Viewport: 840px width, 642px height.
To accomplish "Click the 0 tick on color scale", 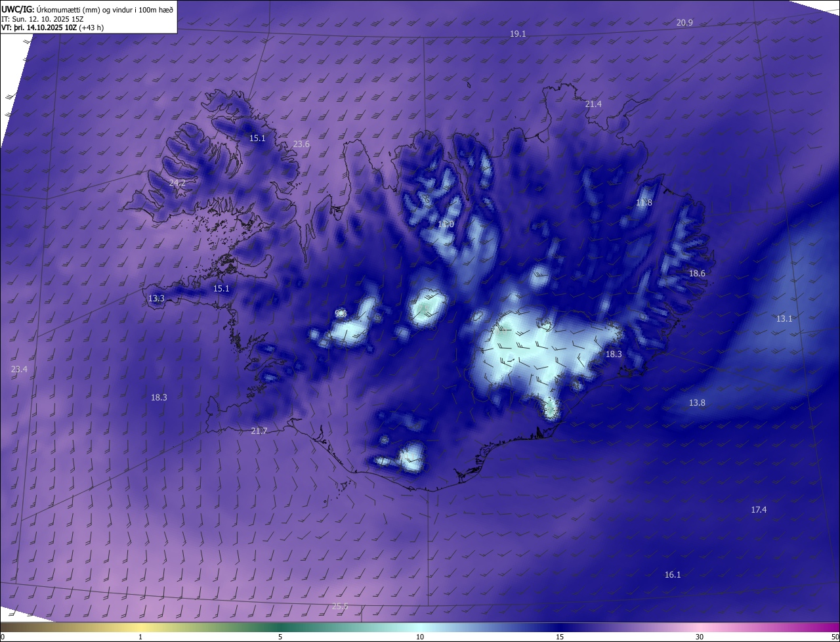I will [x=3, y=637].
